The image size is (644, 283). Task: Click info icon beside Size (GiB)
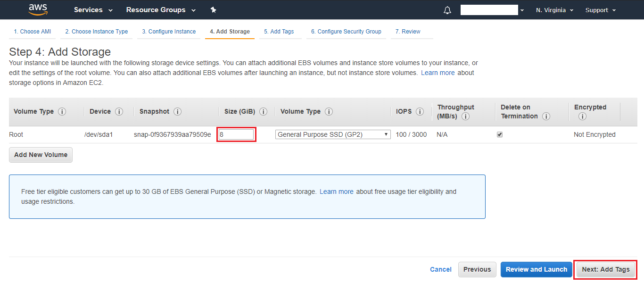pyautogui.click(x=263, y=112)
